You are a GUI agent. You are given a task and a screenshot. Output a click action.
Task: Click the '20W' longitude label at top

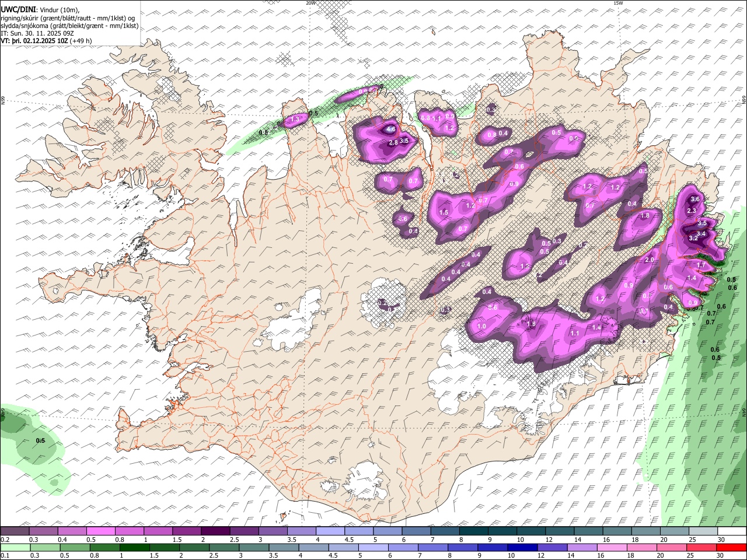point(310,3)
